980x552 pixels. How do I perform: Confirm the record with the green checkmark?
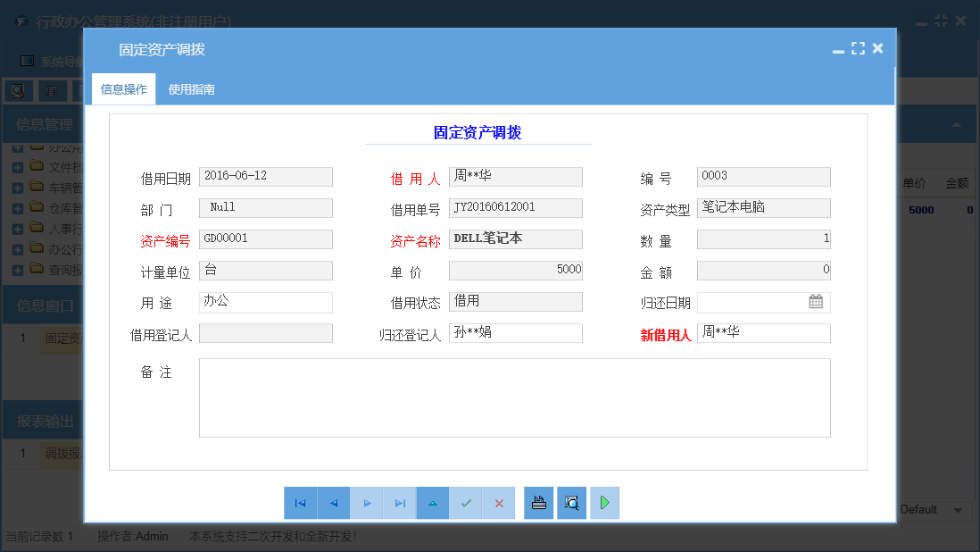(466, 503)
